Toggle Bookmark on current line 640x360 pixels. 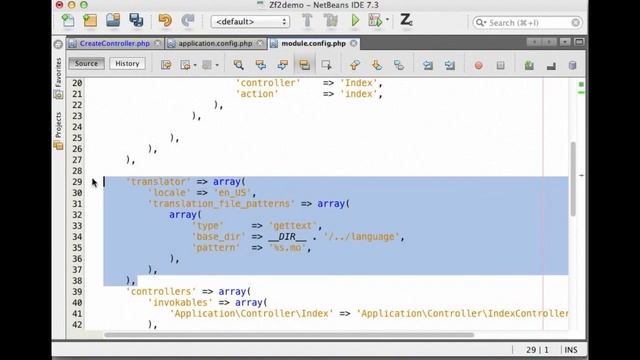click(x=399, y=65)
